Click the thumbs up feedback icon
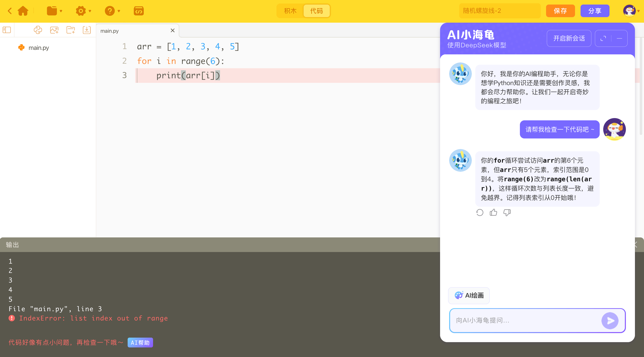The width and height of the screenshot is (644, 357). 493,212
